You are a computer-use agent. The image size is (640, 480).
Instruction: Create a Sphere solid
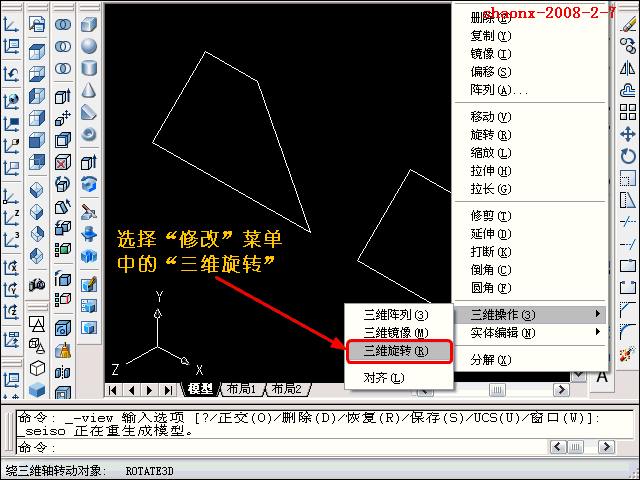pos(89,46)
